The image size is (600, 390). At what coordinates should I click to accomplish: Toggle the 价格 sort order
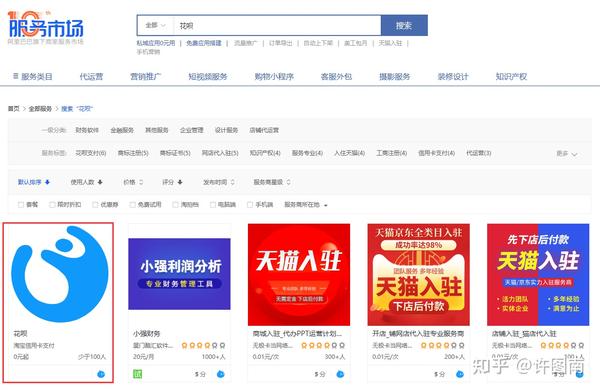pos(133,182)
